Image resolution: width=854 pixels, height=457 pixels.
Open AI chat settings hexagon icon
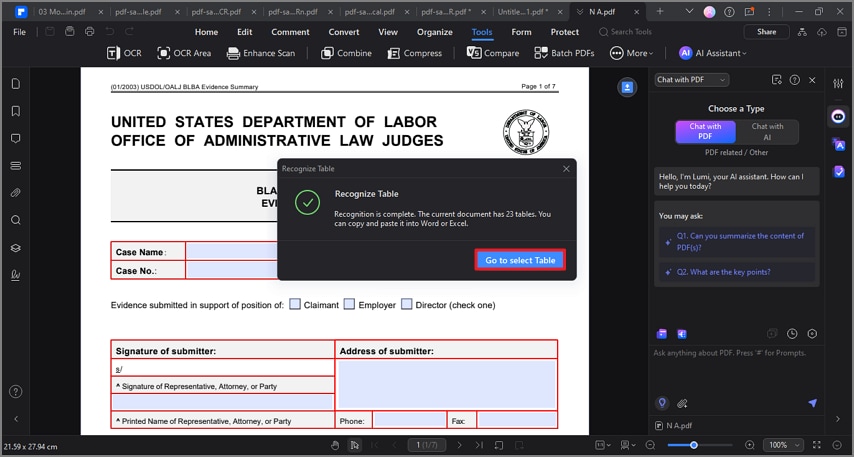click(812, 334)
